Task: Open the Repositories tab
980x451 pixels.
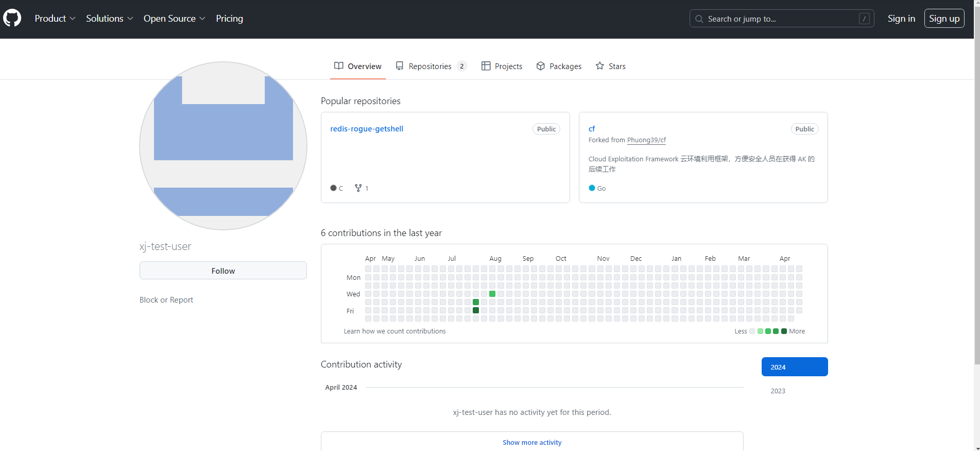Action: [x=431, y=66]
